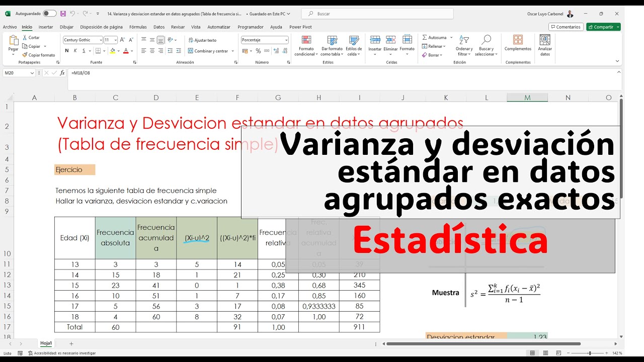Click the Analizar datos button
The image size is (644, 362).
click(x=545, y=45)
